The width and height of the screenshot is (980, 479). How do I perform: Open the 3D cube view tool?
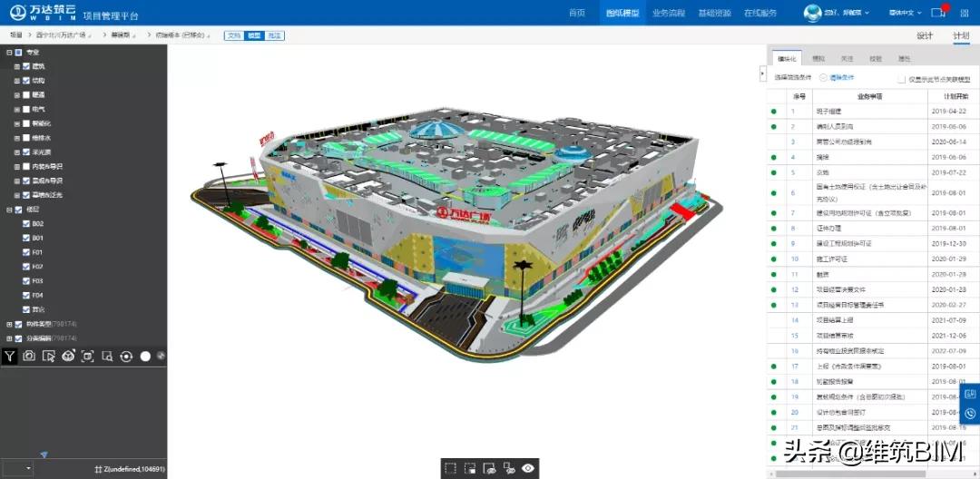[x=69, y=356]
